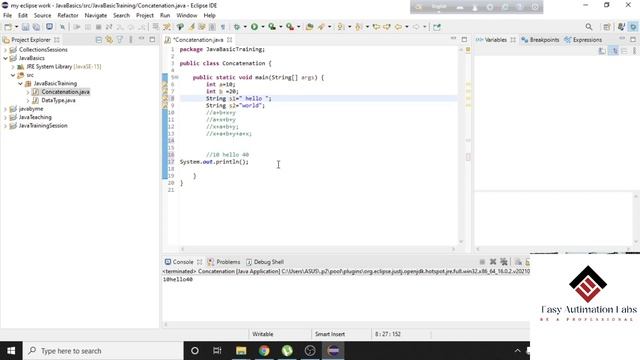640x360 pixels.
Task: Click the Windows Start button
Action: 11,351
